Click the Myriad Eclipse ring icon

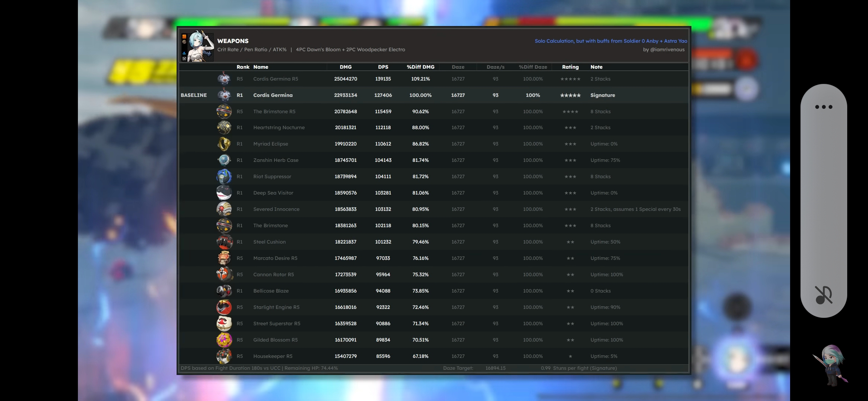224,144
